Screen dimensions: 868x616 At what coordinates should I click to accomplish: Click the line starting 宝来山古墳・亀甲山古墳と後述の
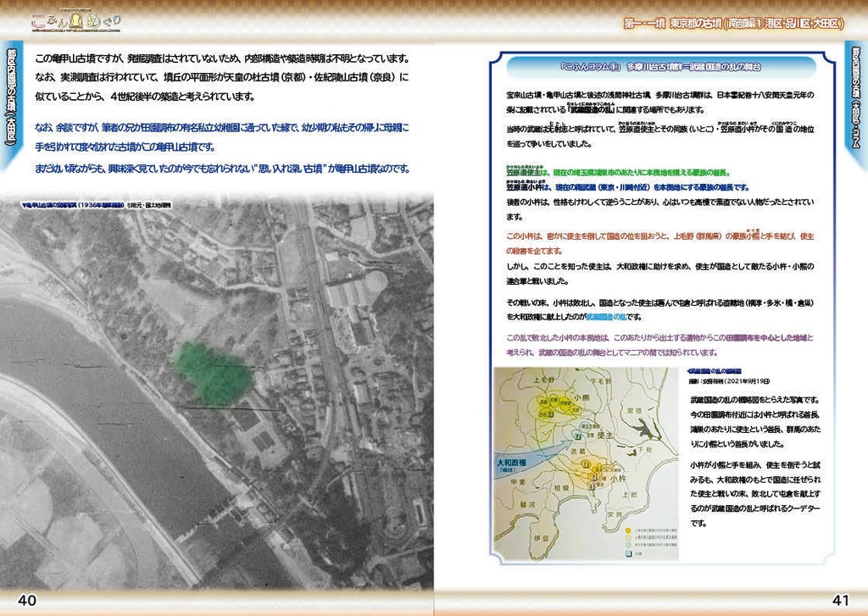[x=659, y=95]
